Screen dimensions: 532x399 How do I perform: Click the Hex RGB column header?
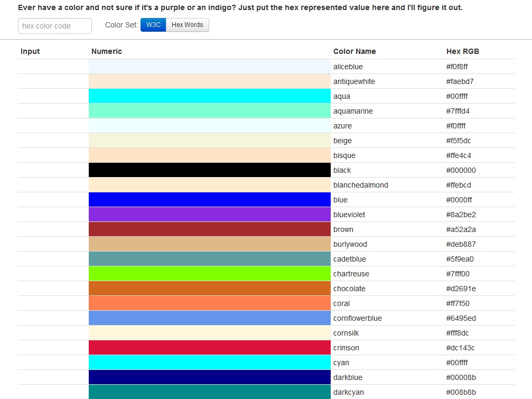click(x=462, y=51)
